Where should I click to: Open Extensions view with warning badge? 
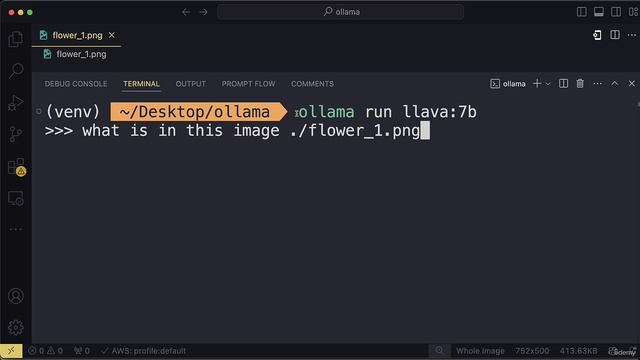click(16, 167)
